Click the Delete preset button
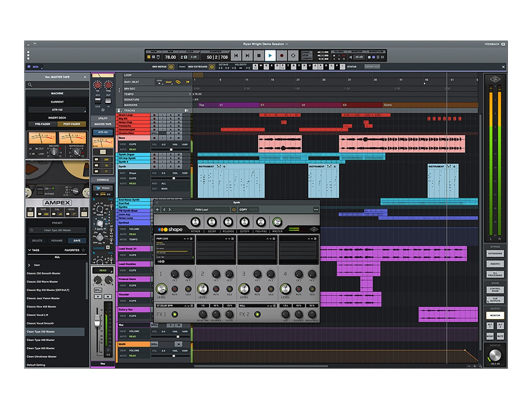532x409 pixels. coord(37,240)
